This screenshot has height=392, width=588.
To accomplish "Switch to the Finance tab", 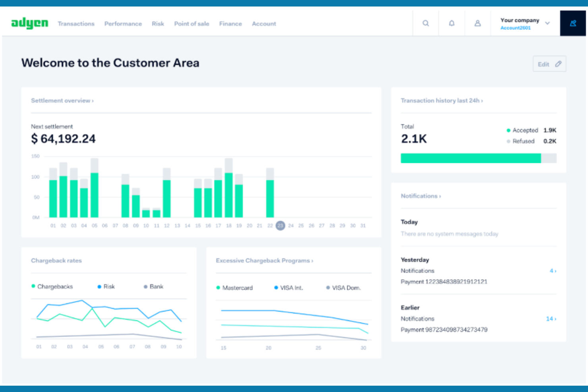I will pyautogui.click(x=230, y=24).
